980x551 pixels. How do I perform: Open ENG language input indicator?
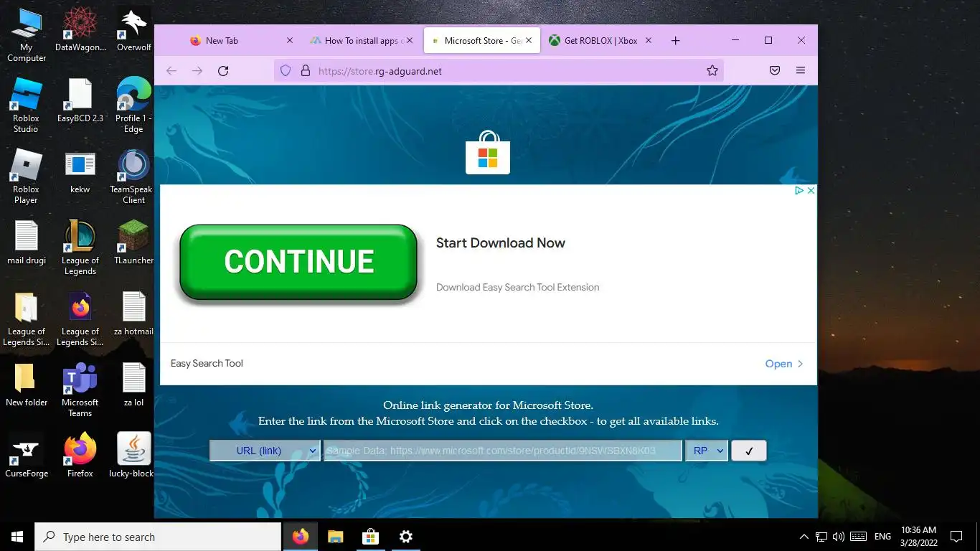pos(883,537)
